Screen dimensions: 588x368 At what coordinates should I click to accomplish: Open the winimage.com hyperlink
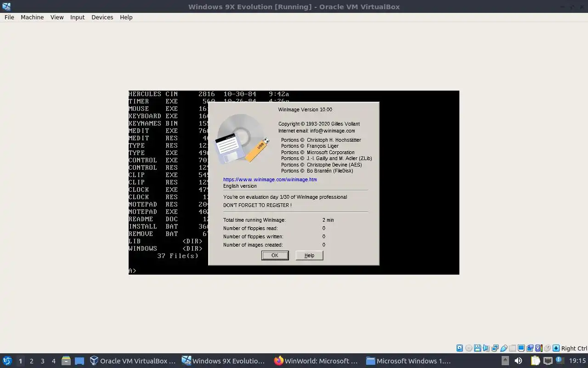click(270, 179)
